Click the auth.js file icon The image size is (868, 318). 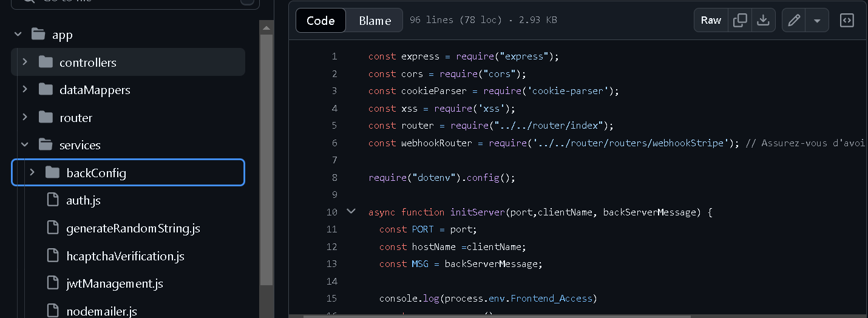53,200
